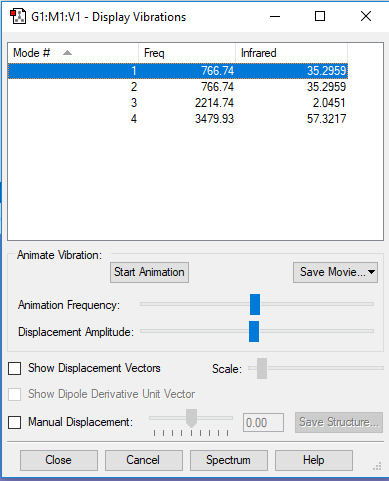Enable Show Displacement Vectors checkbox
The height and width of the screenshot is (481, 389).
[x=15, y=369]
